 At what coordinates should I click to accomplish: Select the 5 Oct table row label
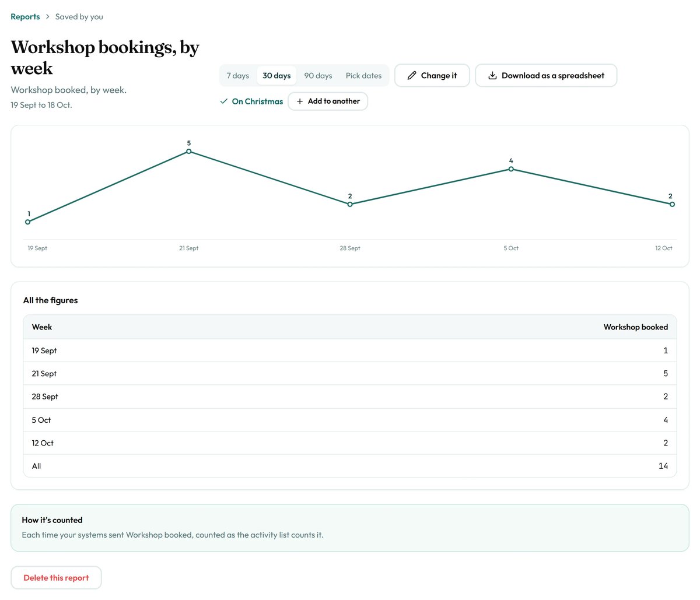(x=41, y=420)
